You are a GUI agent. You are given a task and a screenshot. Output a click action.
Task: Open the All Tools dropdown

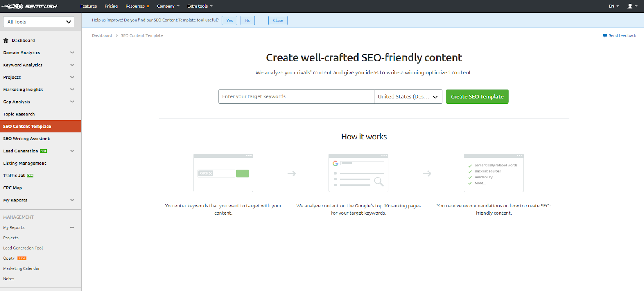[39, 22]
